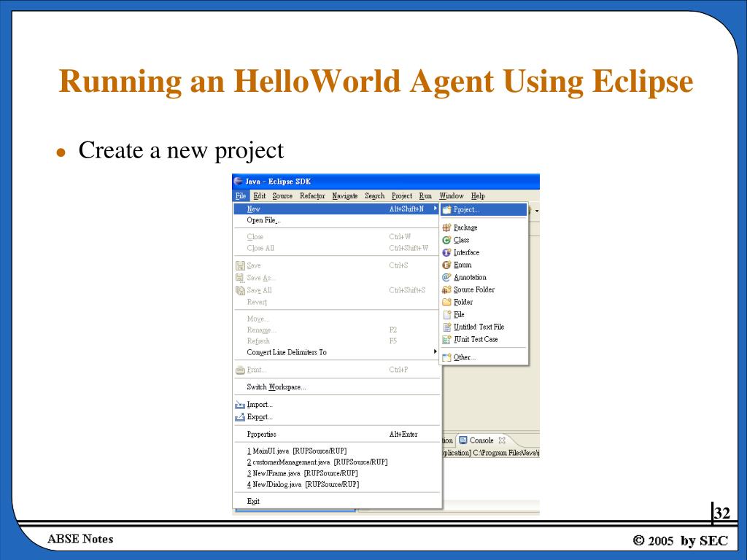Choose Properties in File menu

click(336, 435)
